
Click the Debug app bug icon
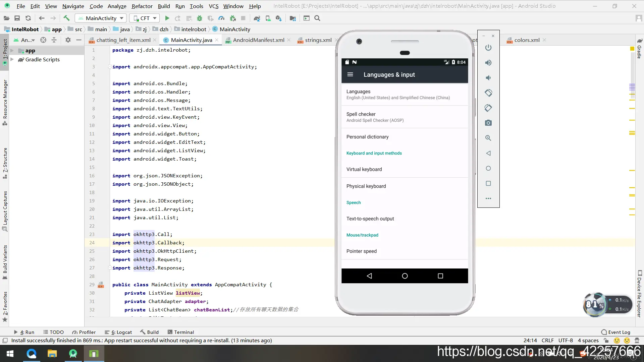click(x=200, y=18)
